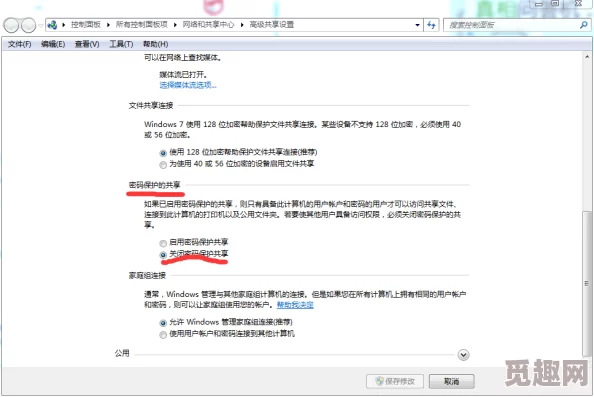Click the 密码保护的共享 section heading
Viewport: 594px width, 397px height.
click(x=155, y=185)
